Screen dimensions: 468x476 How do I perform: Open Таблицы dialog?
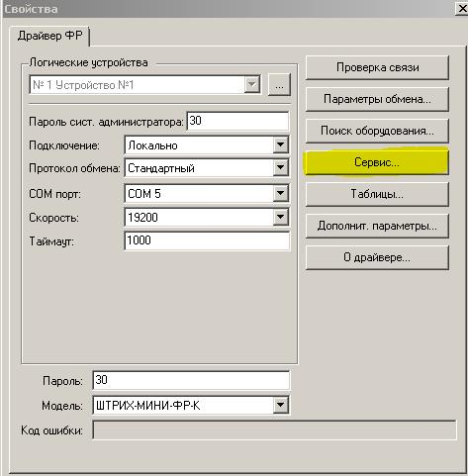click(377, 194)
